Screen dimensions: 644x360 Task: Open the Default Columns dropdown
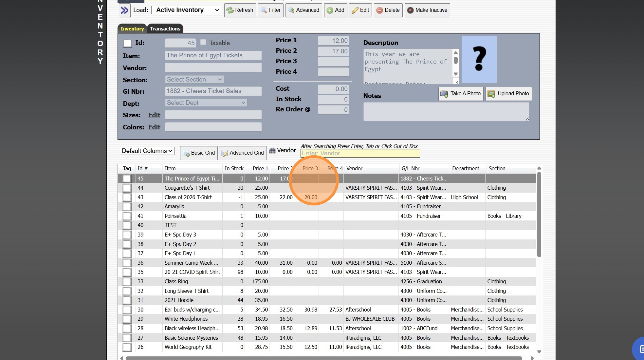(x=147, y=151)
